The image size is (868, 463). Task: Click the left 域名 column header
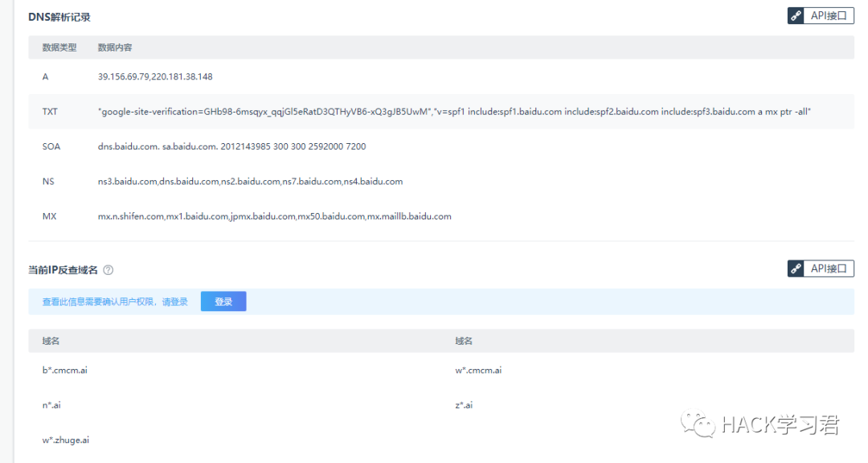(x=51, y=341)
